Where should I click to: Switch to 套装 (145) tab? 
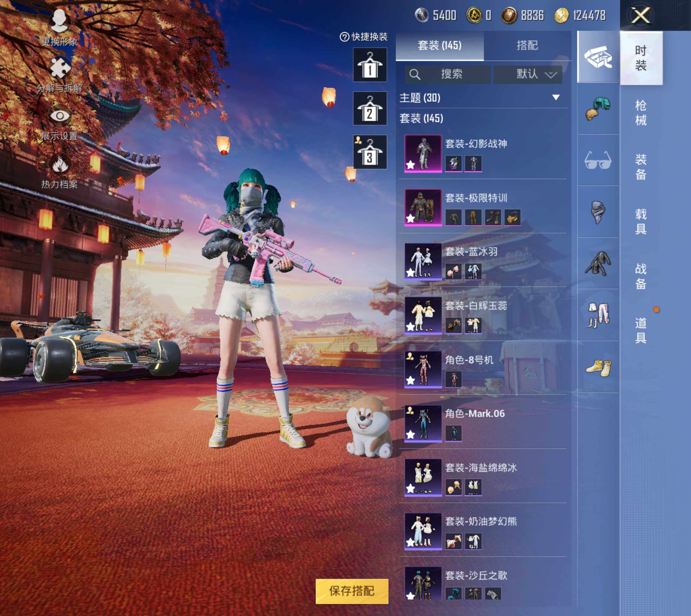pos(439,45)
